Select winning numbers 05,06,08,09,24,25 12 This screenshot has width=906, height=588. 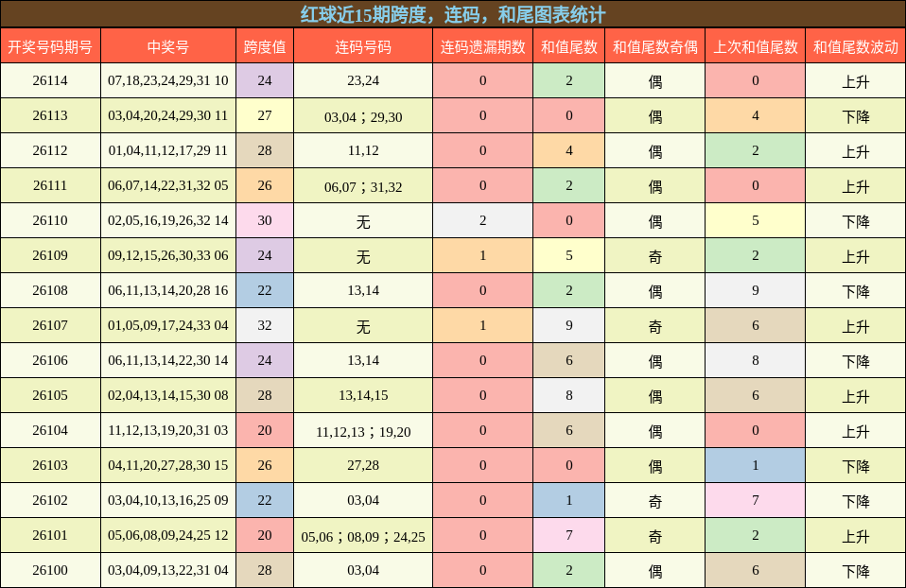coord(168,535)
